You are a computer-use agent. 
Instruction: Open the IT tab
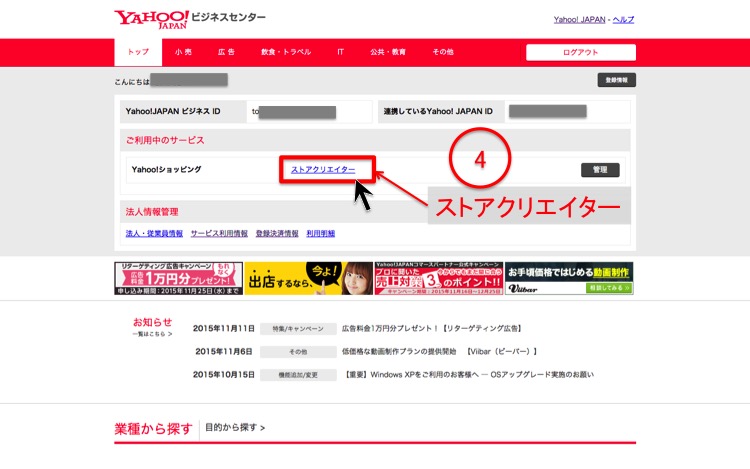[x=340, y=52]
